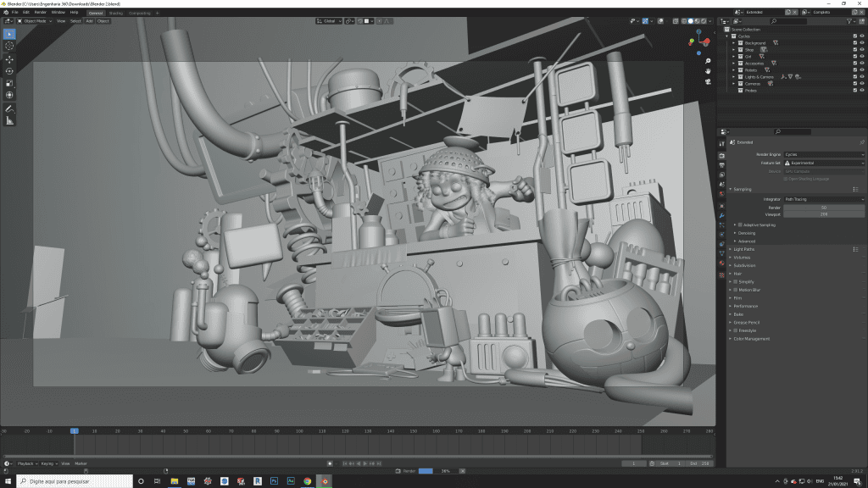The width and height of the screenshot is (868, 488).
Task: Expand the Performance panel
Action: pyautogui.click(x=746, y=306)
